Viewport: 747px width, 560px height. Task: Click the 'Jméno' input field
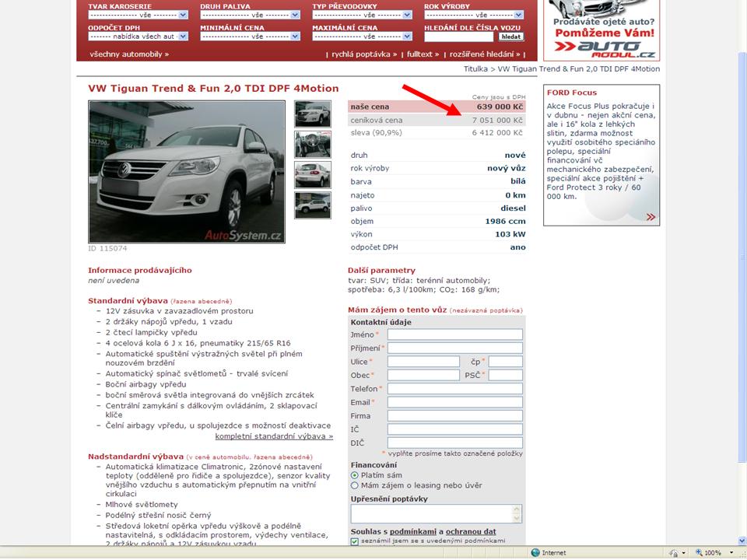click(x=454, y=334)
